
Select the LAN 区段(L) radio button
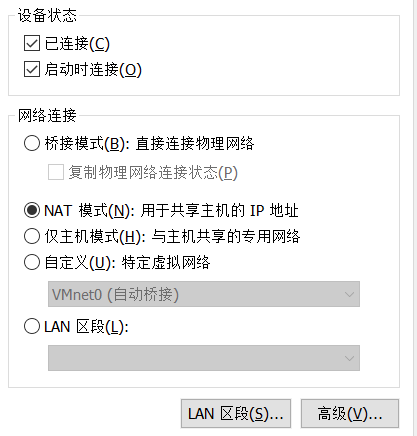click(32, 326)
